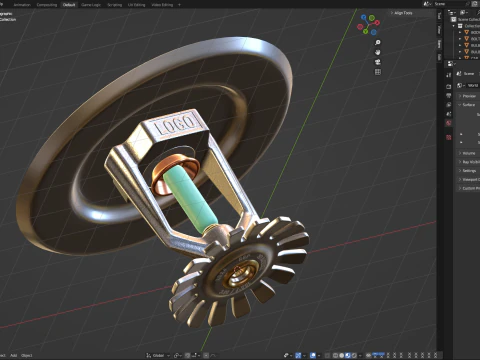
Task: Open the Output properties tab icon
Action: tap(449, 96)
